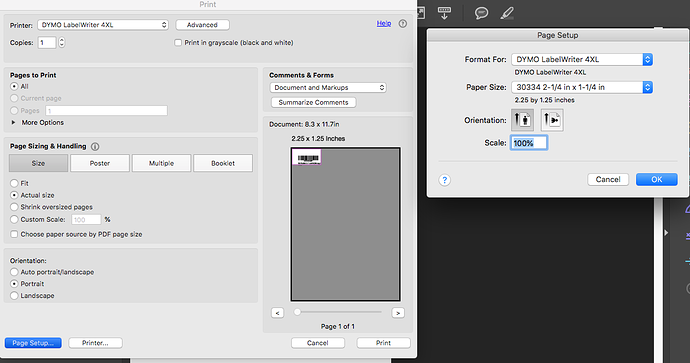Choose landscape orientation icon in Page Setup
The height and width of the screenshot is (363, 690).
point(552,120)
